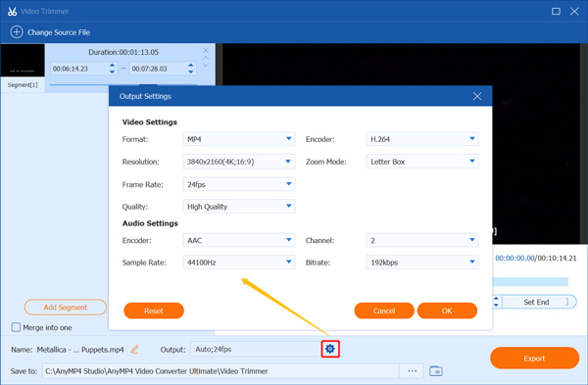This screenshot has height=385, width=588.
Task: Open the Zoom Mode dropdown
Action: [x=422, y=162]
